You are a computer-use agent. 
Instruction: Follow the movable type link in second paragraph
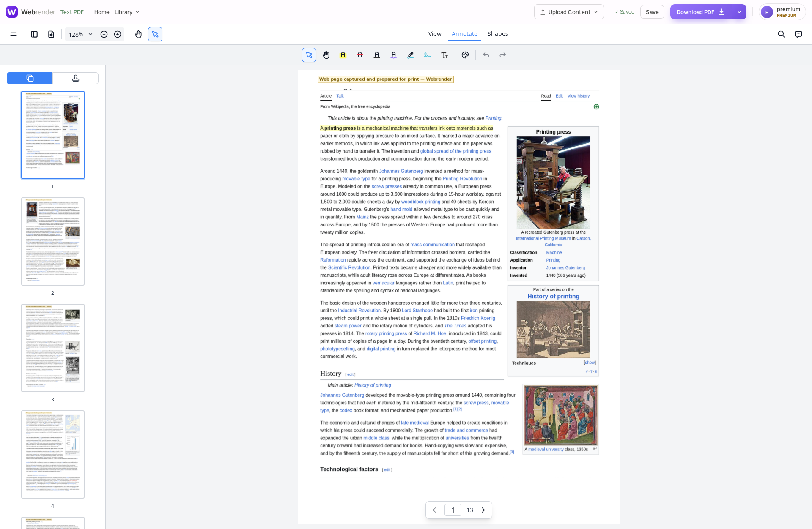click(x=356, y=179)
